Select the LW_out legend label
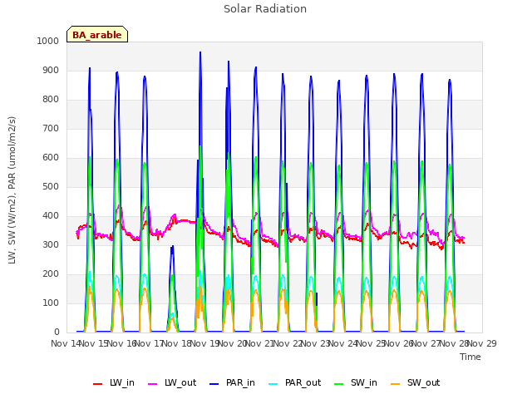This screenshot has width=532, height=399. tap(180, 382)
